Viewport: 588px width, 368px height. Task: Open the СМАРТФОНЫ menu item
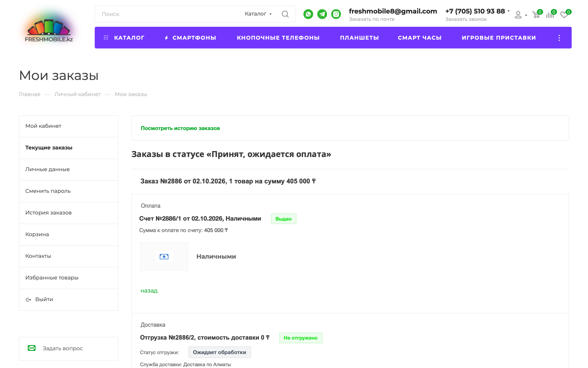point(190,38)
